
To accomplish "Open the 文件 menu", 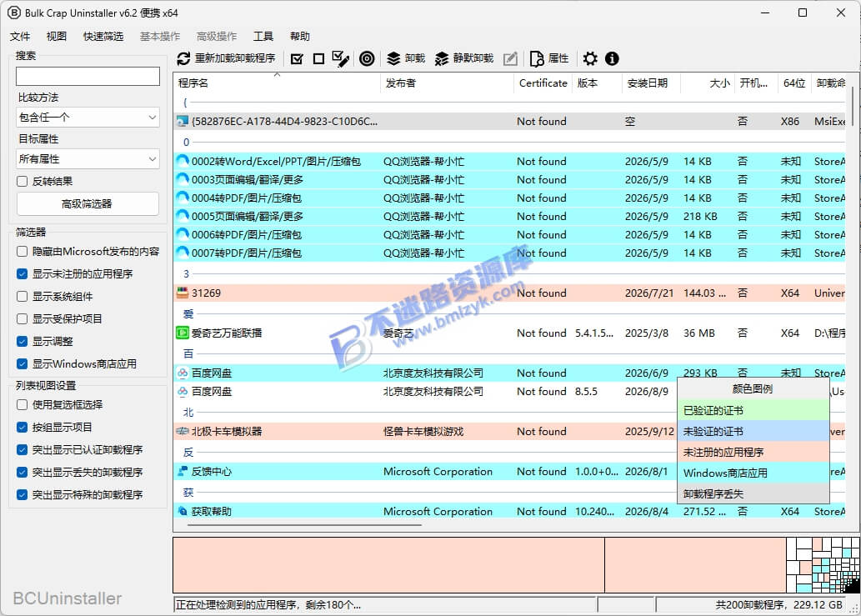I will tap(20, 36).
